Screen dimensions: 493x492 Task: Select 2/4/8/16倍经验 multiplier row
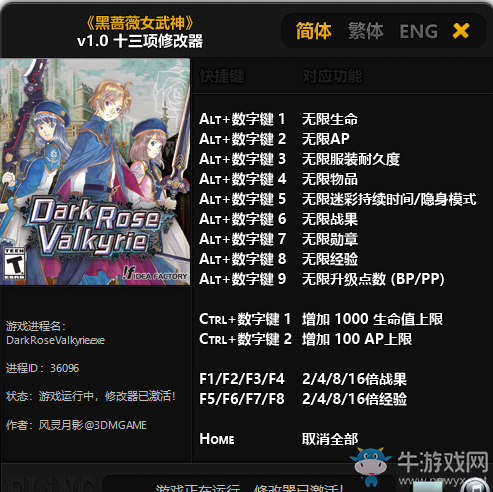[303, 399]
